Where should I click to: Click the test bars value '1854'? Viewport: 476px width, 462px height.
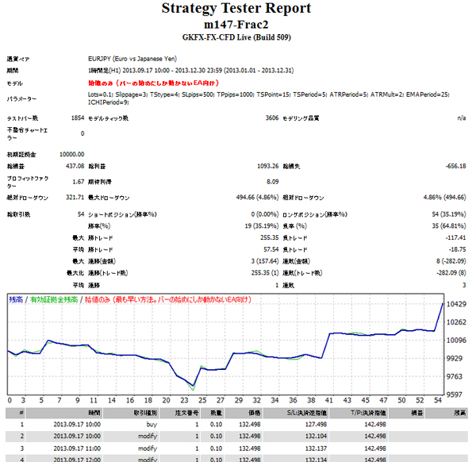(x=78, y=117)
